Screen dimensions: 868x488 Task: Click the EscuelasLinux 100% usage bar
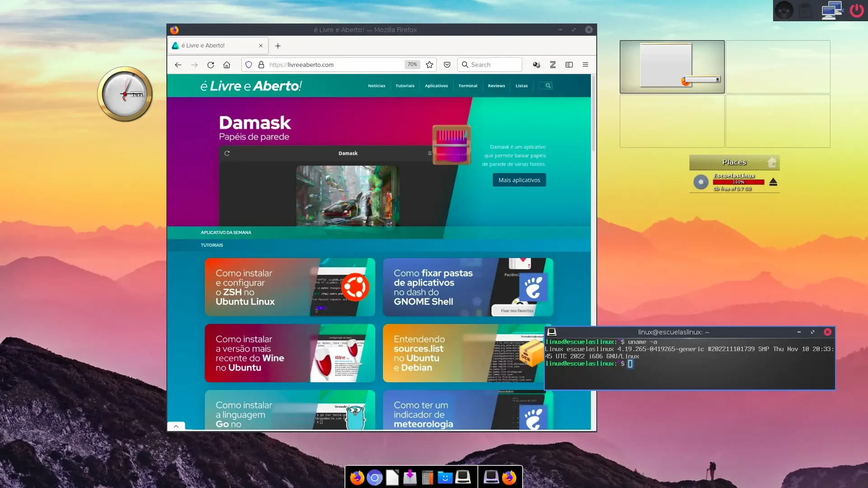click(739, 182)
